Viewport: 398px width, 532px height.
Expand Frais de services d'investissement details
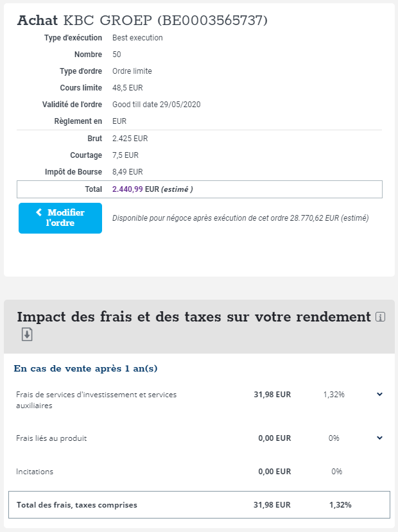pos(379,394)
